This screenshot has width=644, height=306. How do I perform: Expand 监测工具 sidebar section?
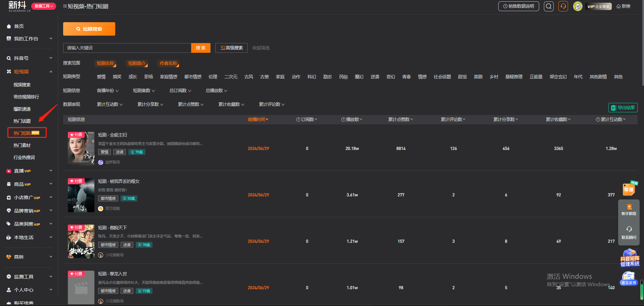[x=30, y=277]
